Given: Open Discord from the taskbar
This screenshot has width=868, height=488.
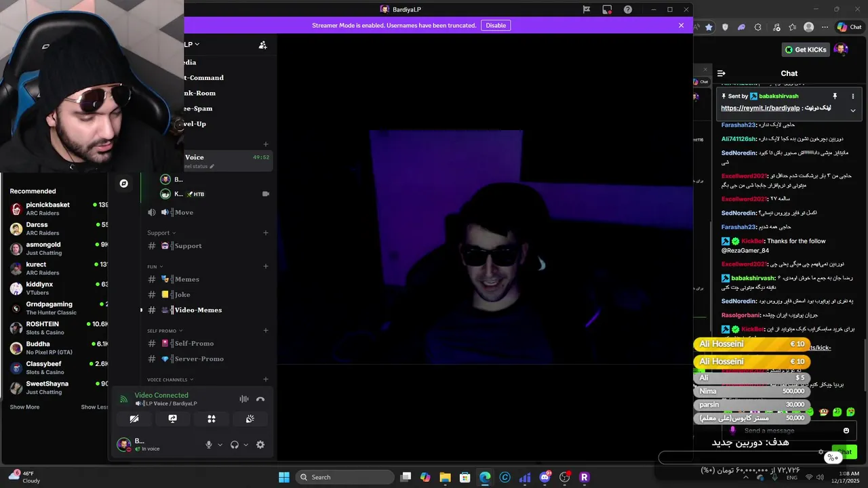Looking at the screenshot, I should point(545,477).
